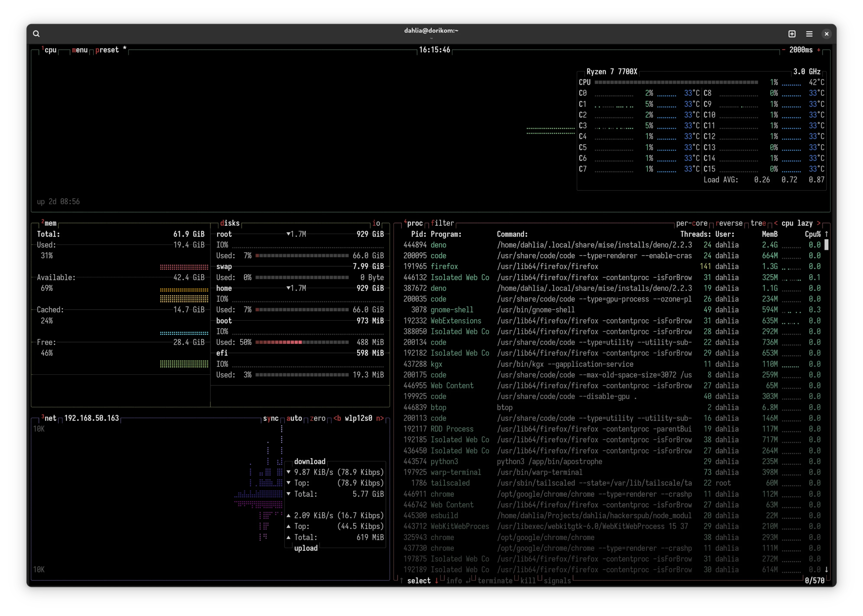
Task: Open the btop menu option
Action: tap(80, 50)
